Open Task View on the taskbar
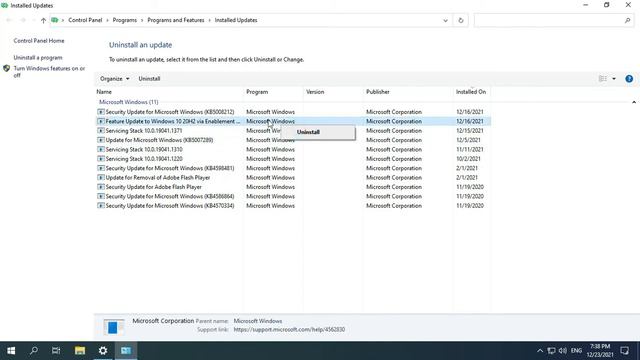This screenshot has width=640, height=360. click(x=56, y=351)
